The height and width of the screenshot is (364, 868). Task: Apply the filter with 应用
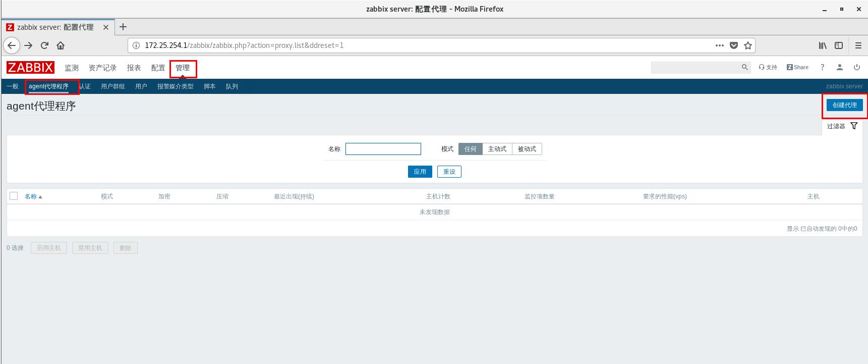[420, 172]
